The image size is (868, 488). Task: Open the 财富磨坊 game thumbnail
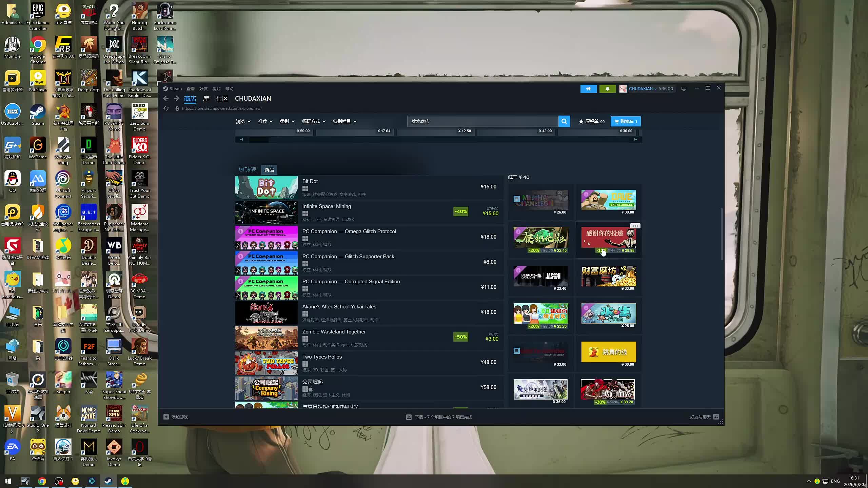[609, 276]
